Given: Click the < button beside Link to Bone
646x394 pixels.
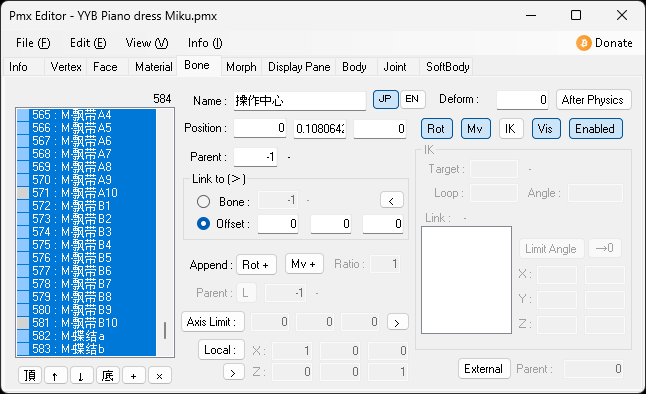Looking at the screenshot, I should pyautogui.click(x=391, y=201).
